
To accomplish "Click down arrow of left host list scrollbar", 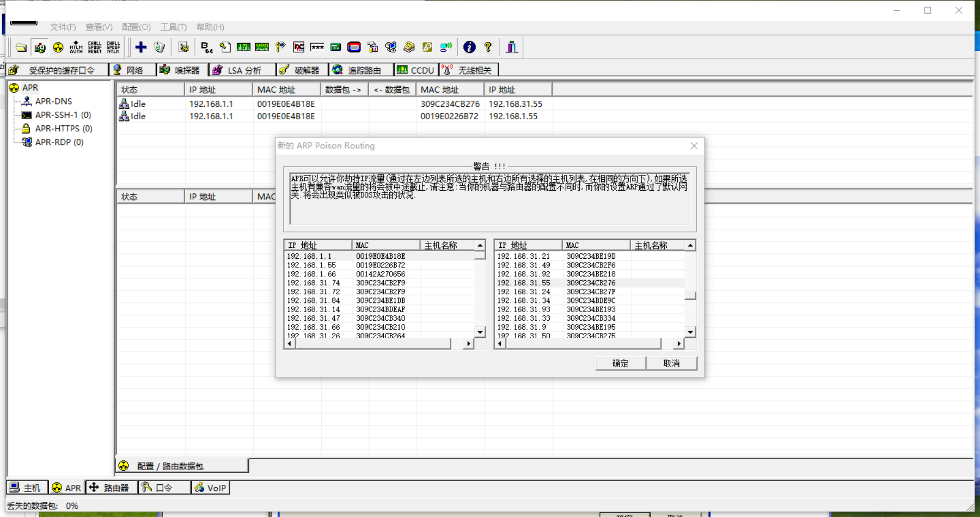I will (x=480, y=332).
